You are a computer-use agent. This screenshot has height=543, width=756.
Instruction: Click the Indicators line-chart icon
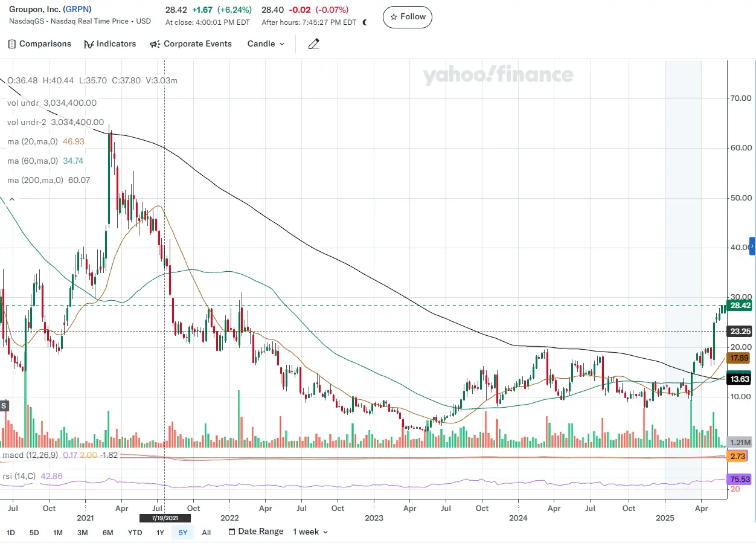89,44
